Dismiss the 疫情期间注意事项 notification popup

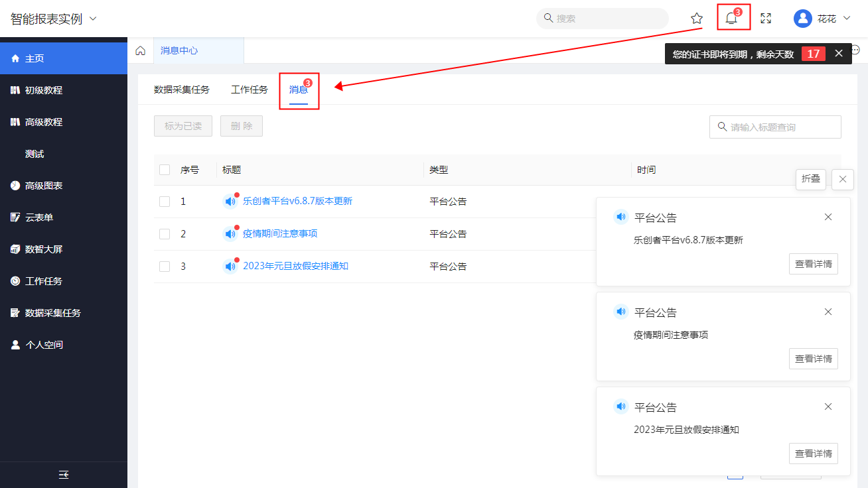(828, 312)
